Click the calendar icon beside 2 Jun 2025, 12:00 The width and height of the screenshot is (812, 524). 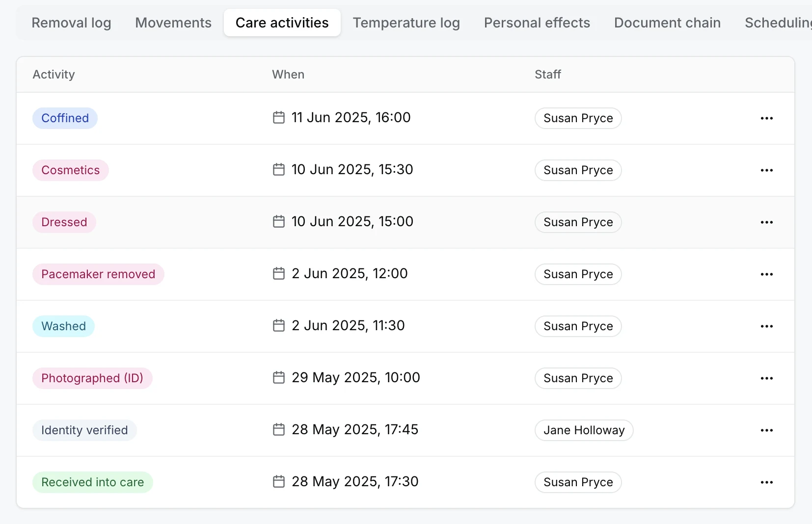pos(279,274)
